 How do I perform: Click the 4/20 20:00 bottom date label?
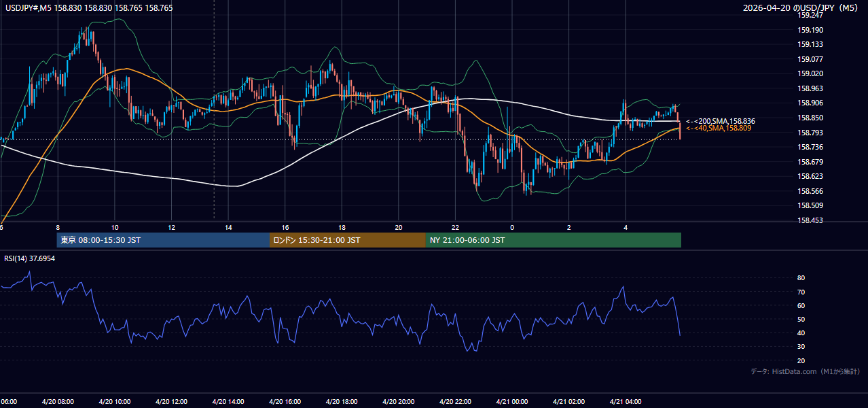[399, 402]
